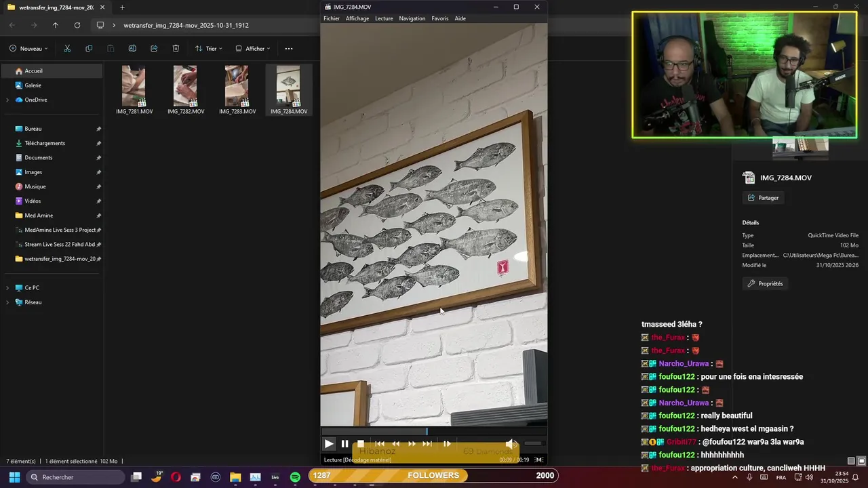The width and height of the screenshot is (868, 488).
Task: Open File Explorer from the taskbar
Action: [235, 477]
